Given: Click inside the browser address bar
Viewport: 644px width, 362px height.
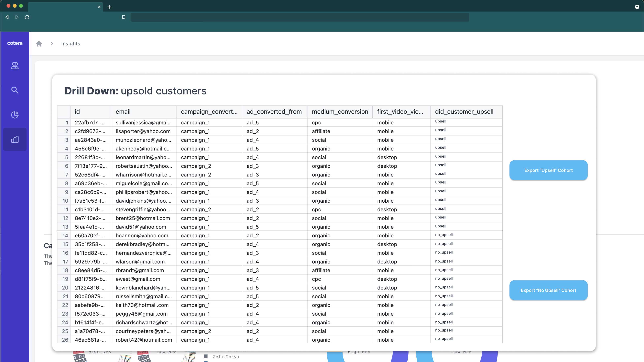Looking at the screenshot, I should (x=300, y=17).
